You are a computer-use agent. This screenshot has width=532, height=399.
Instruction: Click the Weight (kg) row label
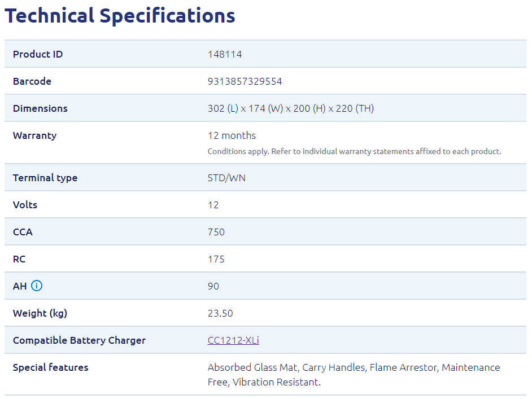point(40,313)
